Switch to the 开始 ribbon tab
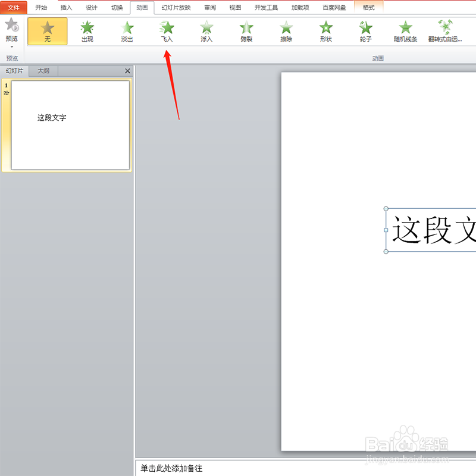The height and width of the screenshot is (476, 476). coord(41,8)
